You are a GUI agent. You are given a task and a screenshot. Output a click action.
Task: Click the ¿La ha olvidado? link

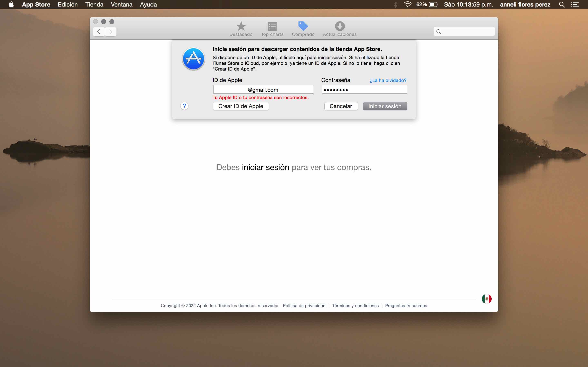388,80
